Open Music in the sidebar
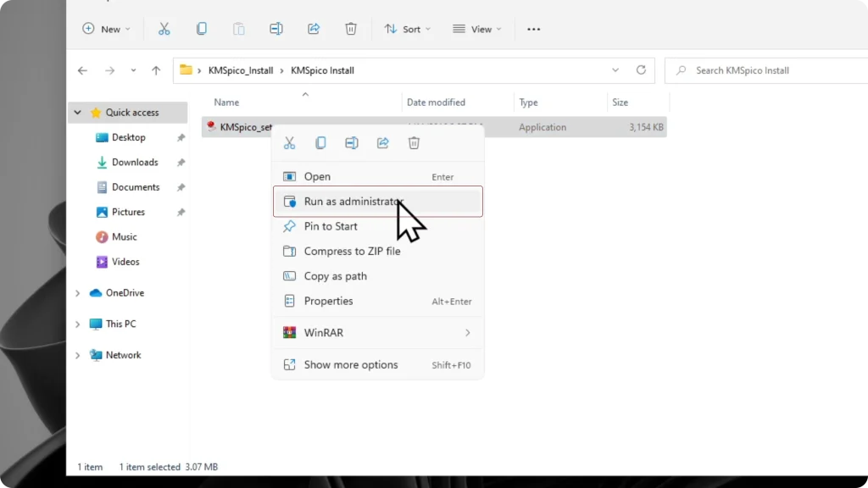The width and height of the screenshot is (868, 488). 124,237
